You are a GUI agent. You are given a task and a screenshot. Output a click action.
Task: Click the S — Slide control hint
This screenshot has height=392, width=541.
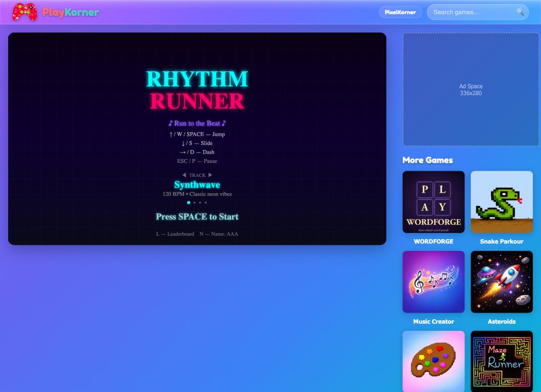[x=197, y=143]
